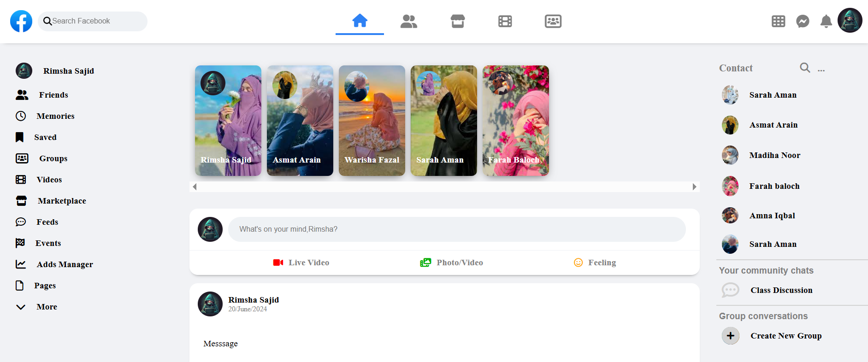Open the Marketplace tab in top navigation

tap(458, 21)
